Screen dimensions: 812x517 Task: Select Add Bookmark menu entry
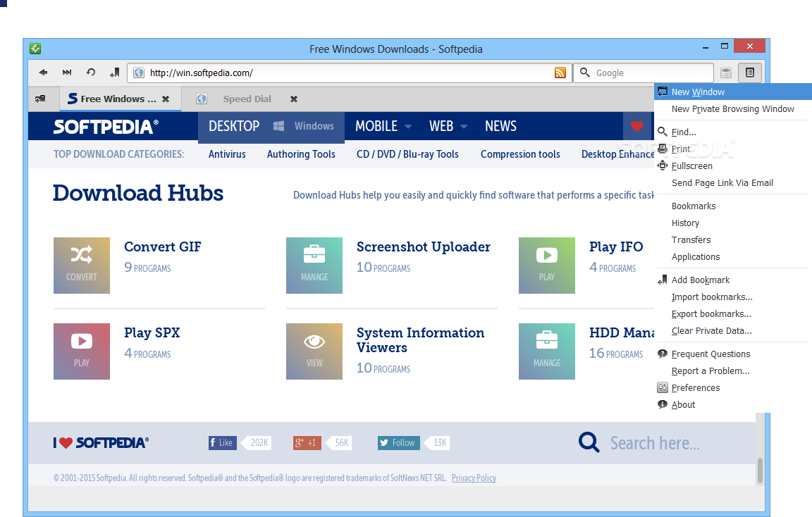tap(733, 280)
